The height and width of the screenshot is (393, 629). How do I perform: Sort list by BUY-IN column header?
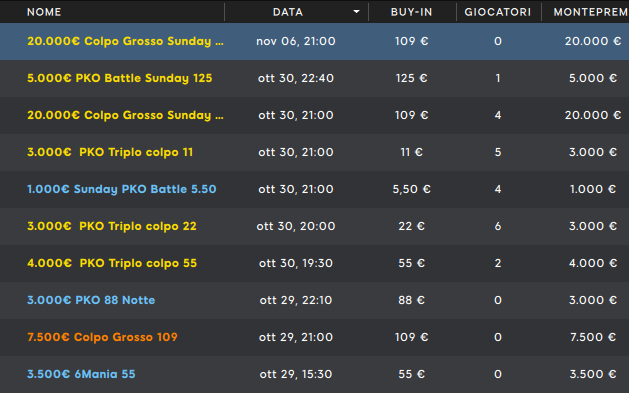tap(412, 12)
